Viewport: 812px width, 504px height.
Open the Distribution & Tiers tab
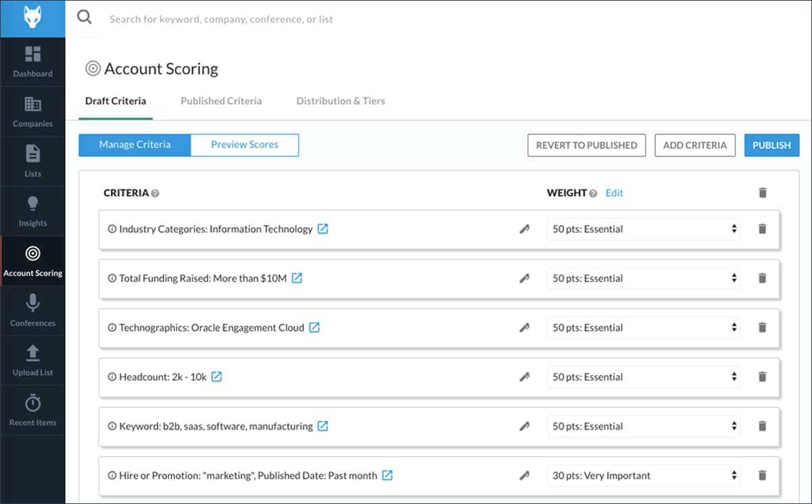[340, 101]
